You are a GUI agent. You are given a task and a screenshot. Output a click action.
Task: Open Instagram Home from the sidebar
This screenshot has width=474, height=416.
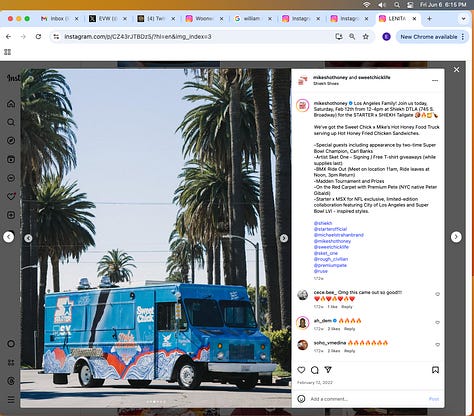click(x=11, y=104)
